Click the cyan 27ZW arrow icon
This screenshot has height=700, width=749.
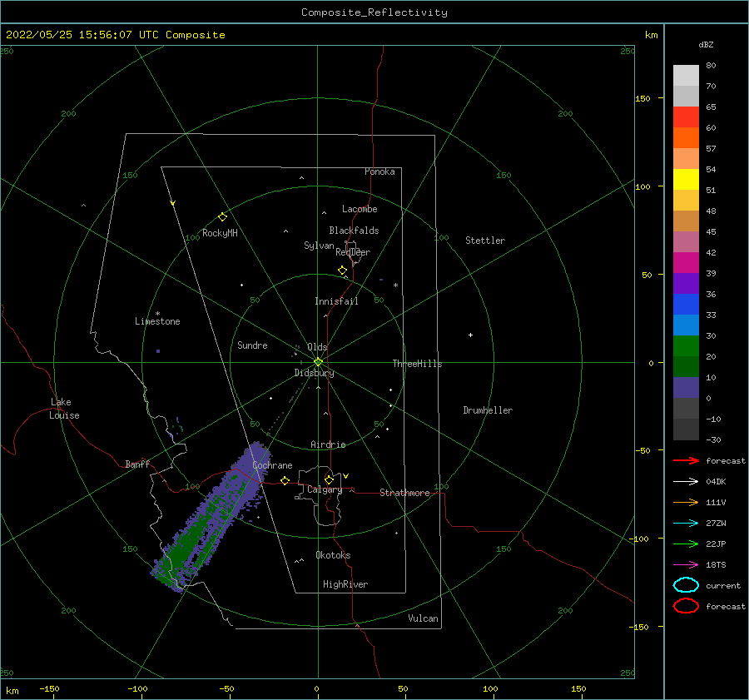click(x=686, y=524)
